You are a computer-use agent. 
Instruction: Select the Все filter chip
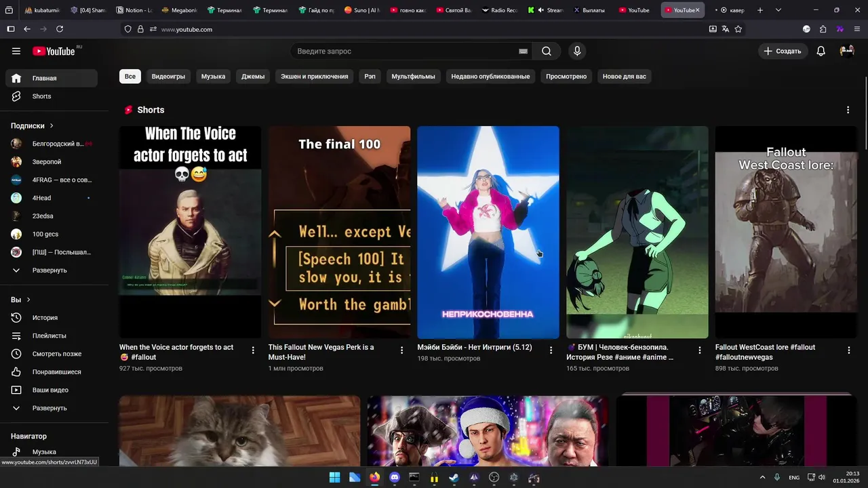(130, 77)
